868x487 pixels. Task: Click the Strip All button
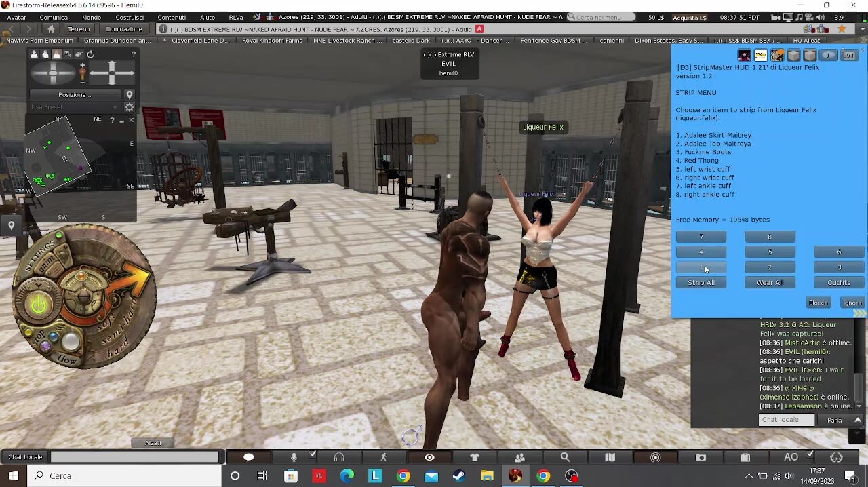[701, 283]
